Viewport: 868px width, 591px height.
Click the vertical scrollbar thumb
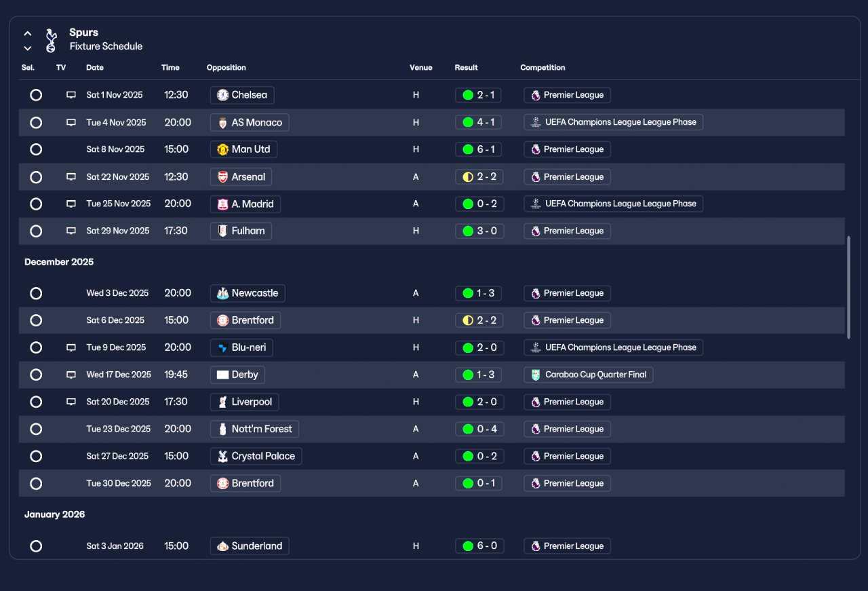click(848, 287)
